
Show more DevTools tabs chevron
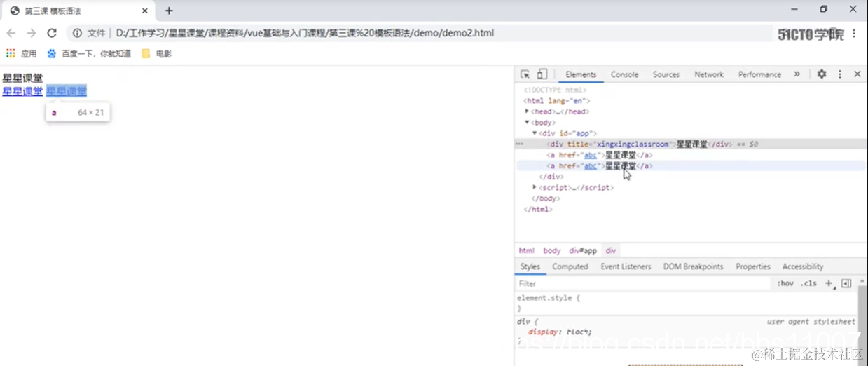(797, 74)
